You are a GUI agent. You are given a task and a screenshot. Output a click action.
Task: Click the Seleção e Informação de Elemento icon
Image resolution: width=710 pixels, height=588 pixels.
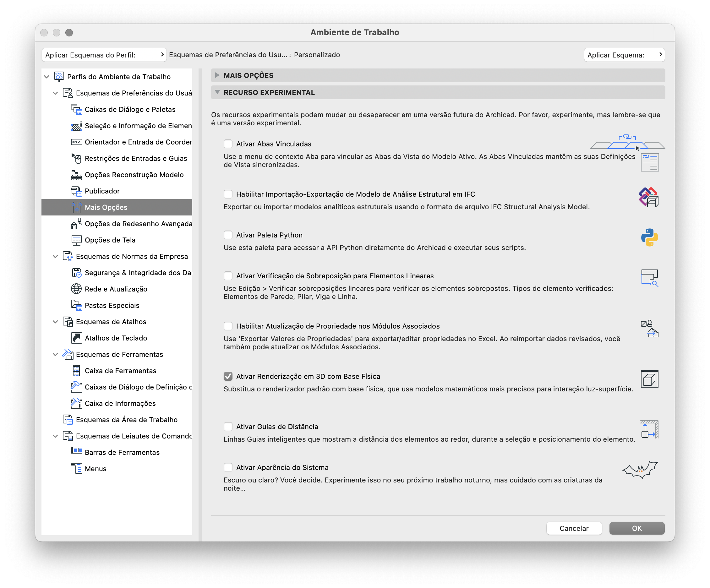coord(76,126)
